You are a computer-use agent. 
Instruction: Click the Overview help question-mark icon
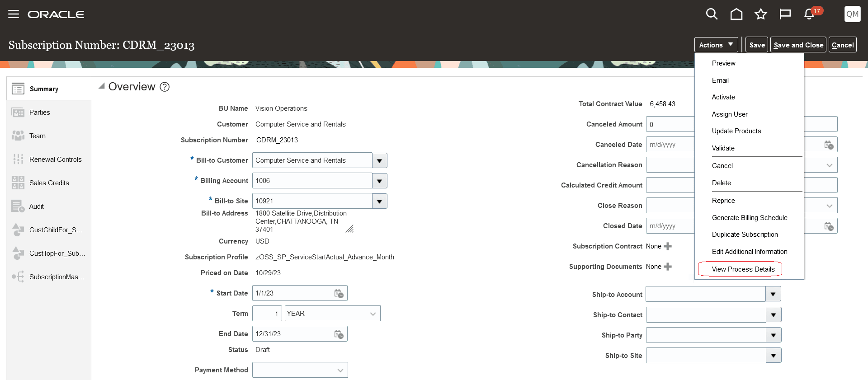pos(165,87)
